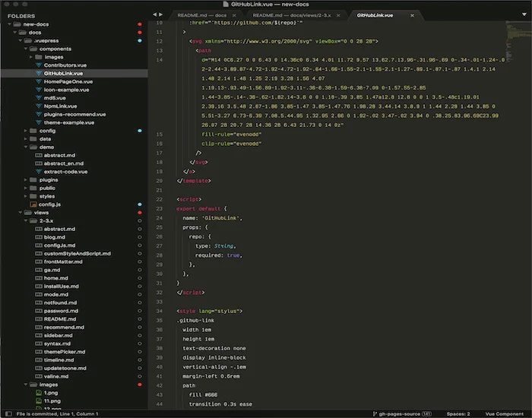
Task: Collapse the .vuepress folder
Action: coord(21,40)
